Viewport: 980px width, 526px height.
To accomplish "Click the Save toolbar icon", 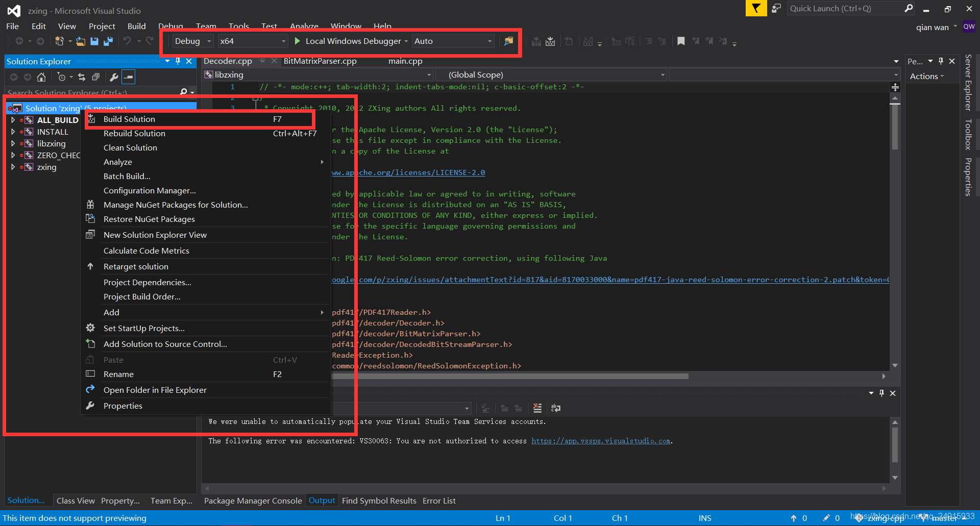I will coord(94,41).
